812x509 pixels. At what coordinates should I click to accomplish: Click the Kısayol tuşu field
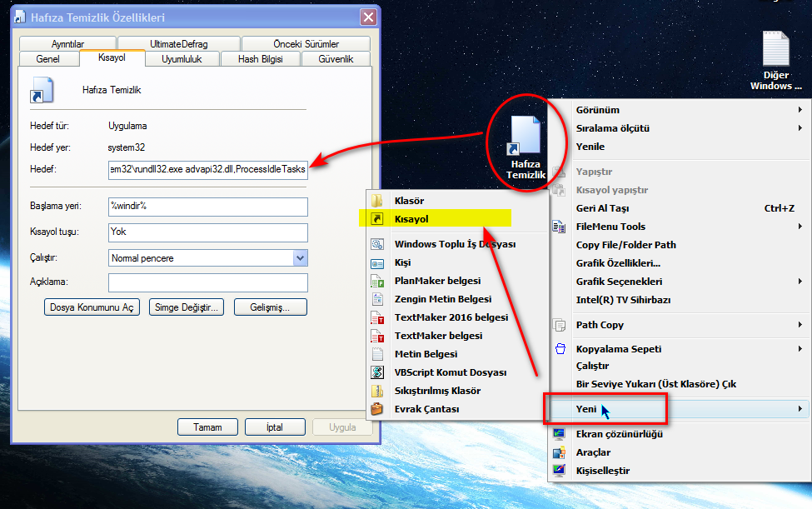click(x=208, y=232)
